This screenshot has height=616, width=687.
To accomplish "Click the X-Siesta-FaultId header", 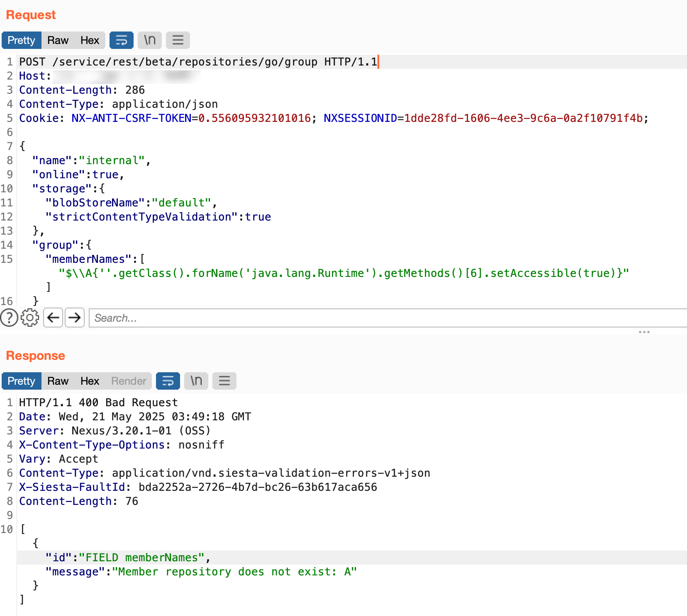I will [198, 487].
